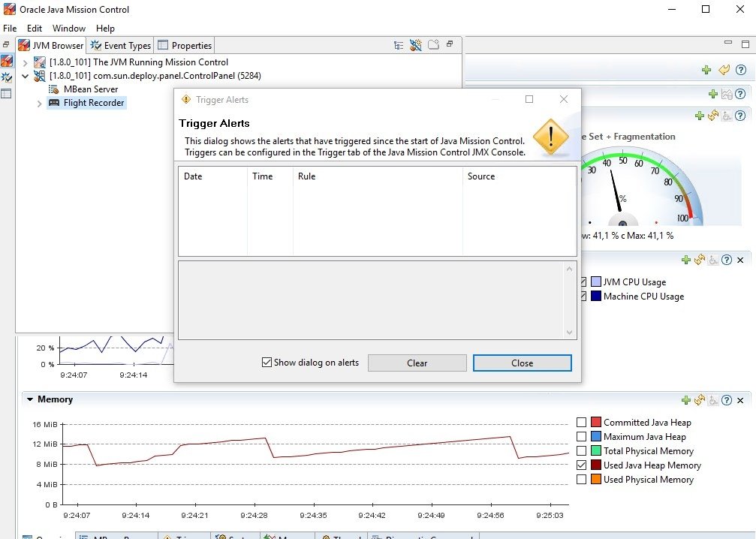Click the Committed Java Heap red swatch
Viewport: 756px width, 539px height.
(x=596, y=423)
